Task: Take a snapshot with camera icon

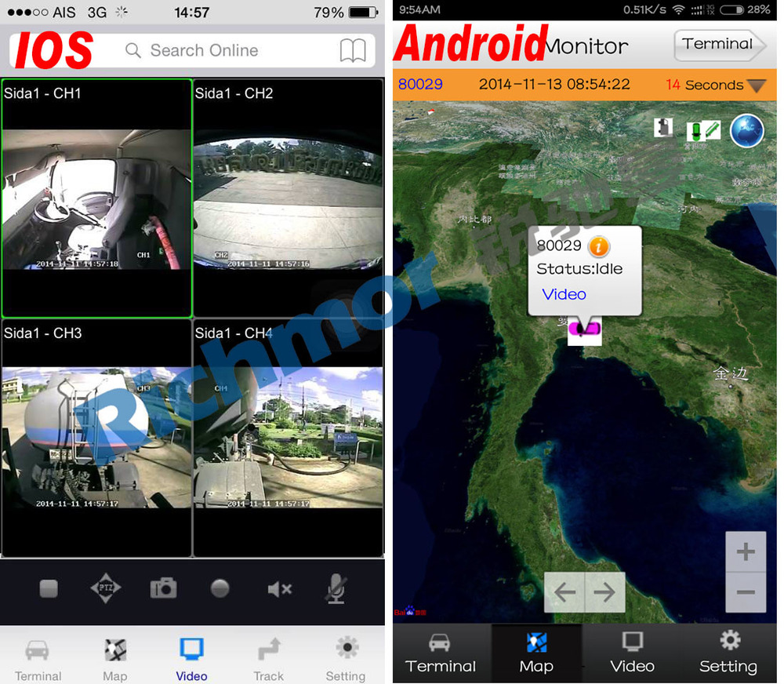Action: (x=163, y=588)
